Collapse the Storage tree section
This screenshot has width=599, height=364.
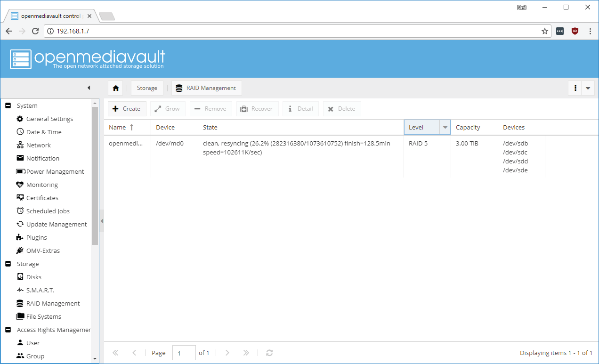click(8, 264)
